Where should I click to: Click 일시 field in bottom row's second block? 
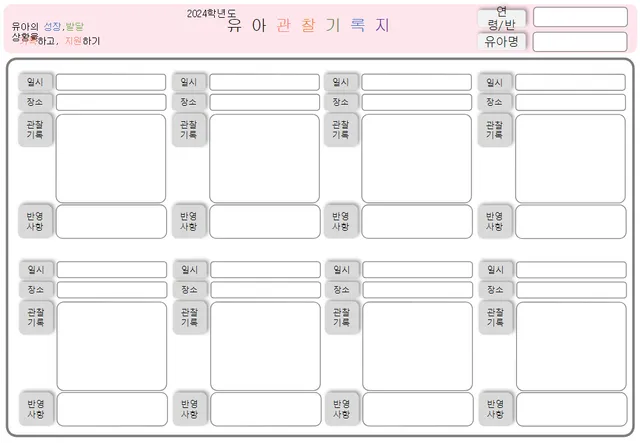pos(266,269)
